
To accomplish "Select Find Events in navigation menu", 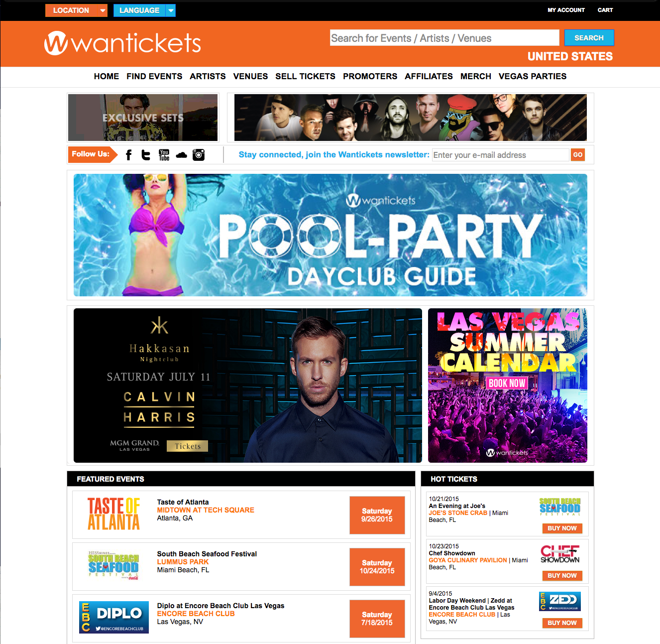I will (154, 76).
